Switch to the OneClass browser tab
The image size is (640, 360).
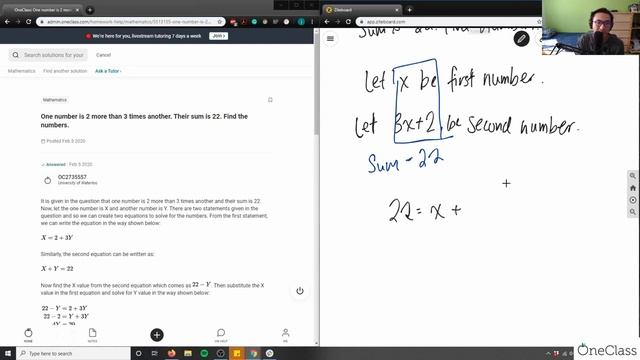pos(42,10)
